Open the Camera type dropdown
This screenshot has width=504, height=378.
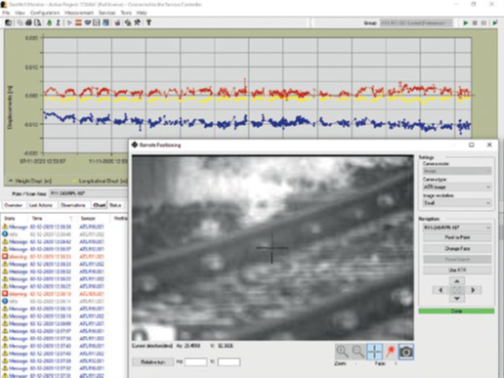click(x=457, y=187)
